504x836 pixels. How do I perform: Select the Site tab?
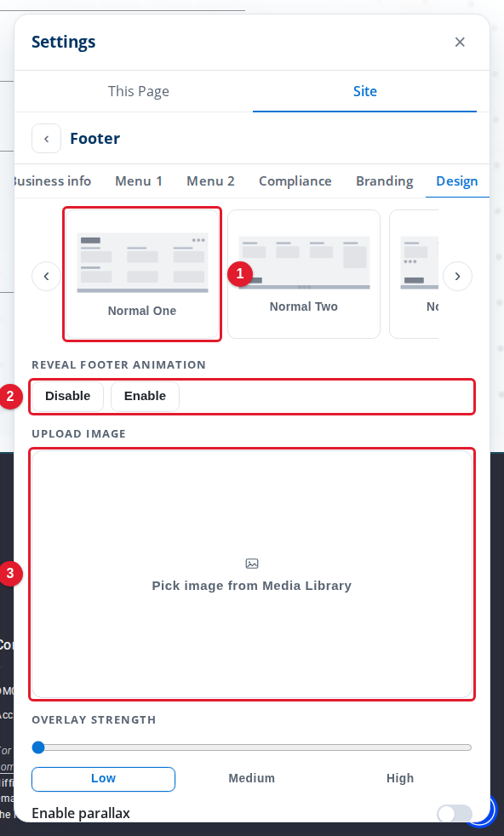click(x=364, y=91)
